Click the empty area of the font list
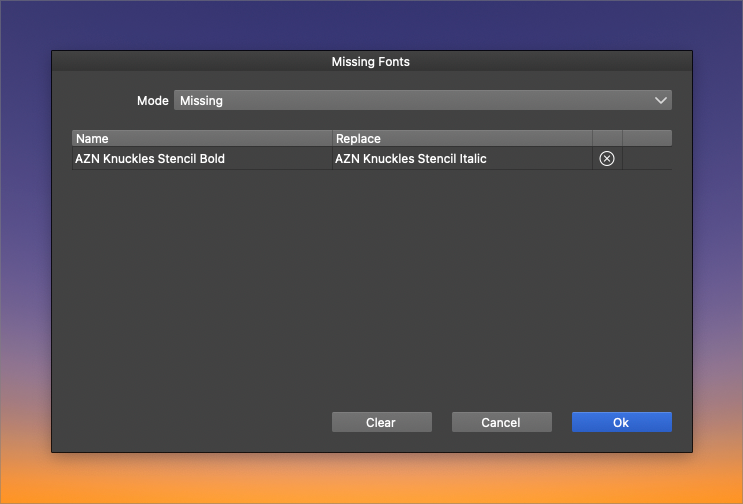The height and width of the screenshot is (504, 743). tap(371, 280)
